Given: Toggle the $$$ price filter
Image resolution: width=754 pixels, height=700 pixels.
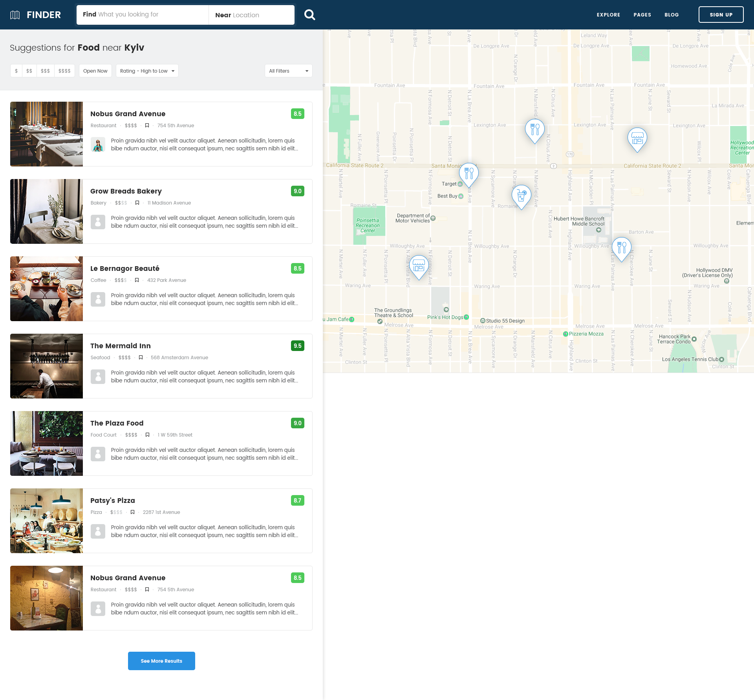Looking at the screenshot, I should click(45, 71).
